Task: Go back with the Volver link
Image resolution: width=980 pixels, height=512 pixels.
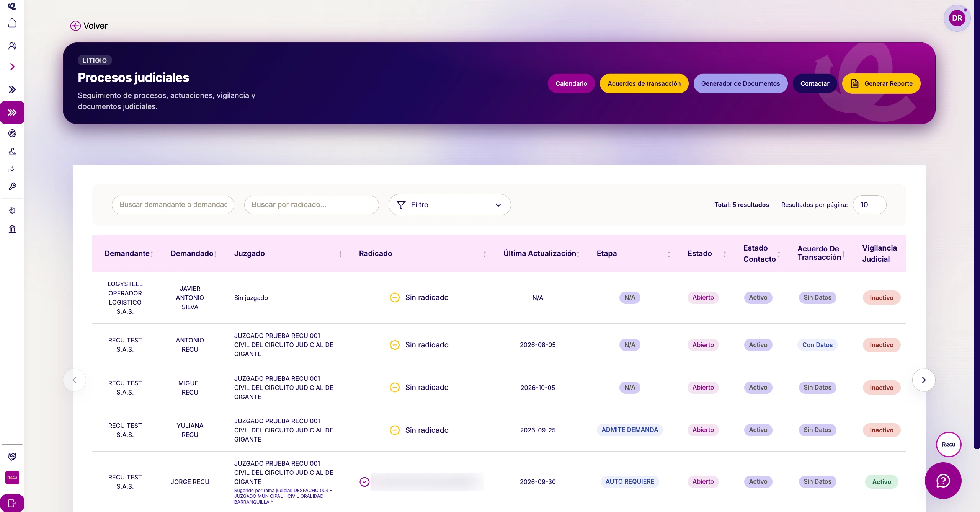Action: [89, 26]
